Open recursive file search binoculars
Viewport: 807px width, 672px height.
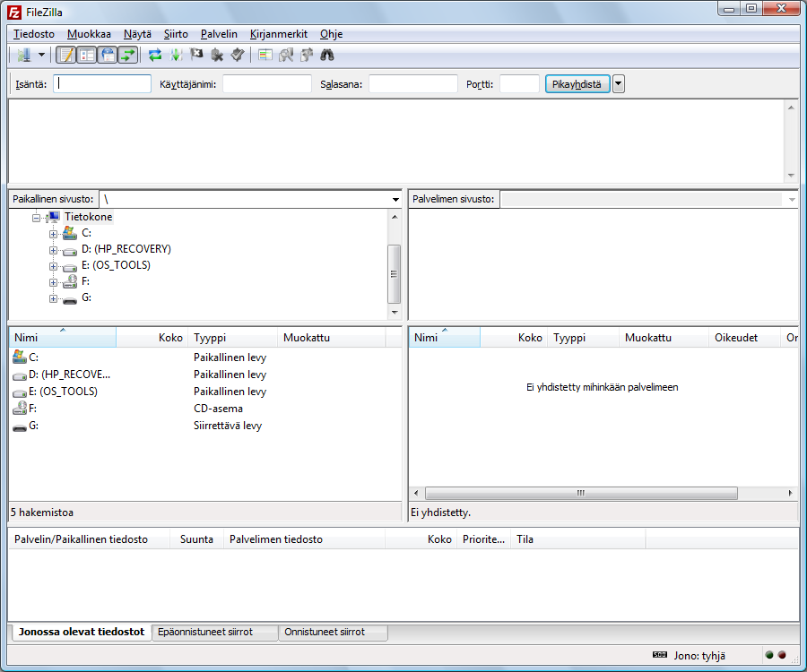[327, 55]
